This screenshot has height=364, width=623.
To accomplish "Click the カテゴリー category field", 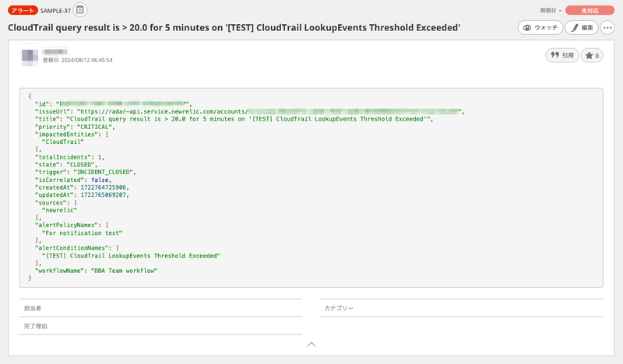I will pos(462,308).
